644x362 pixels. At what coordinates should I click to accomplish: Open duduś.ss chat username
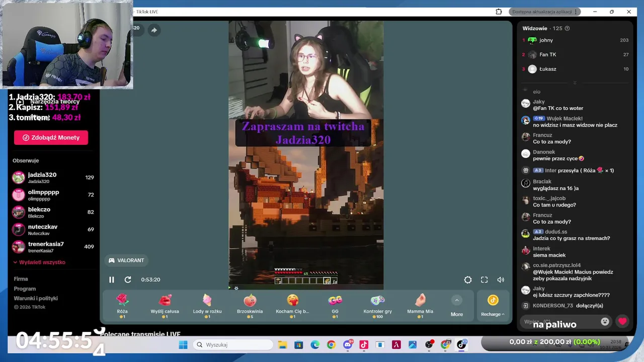[x=555, y=232]
